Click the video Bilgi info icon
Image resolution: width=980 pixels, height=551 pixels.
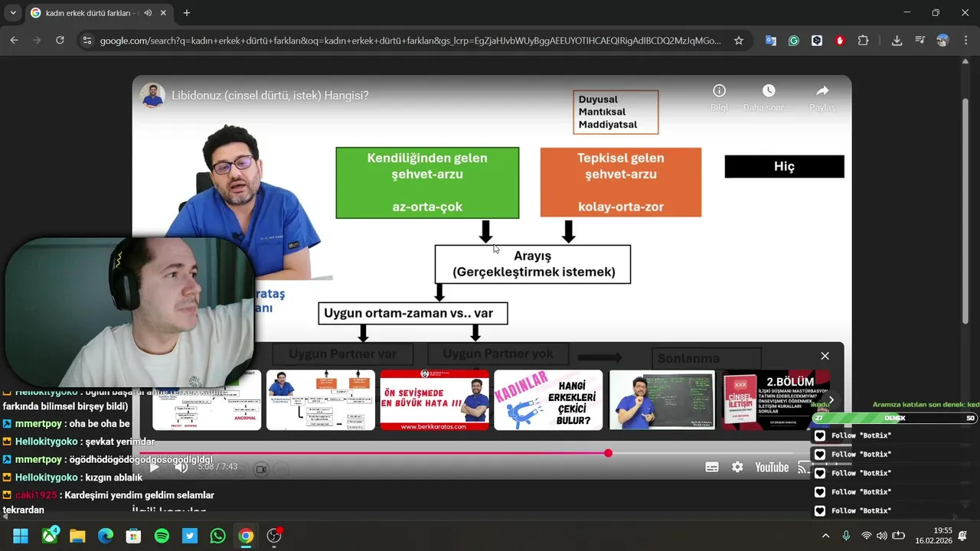(719, 91)
